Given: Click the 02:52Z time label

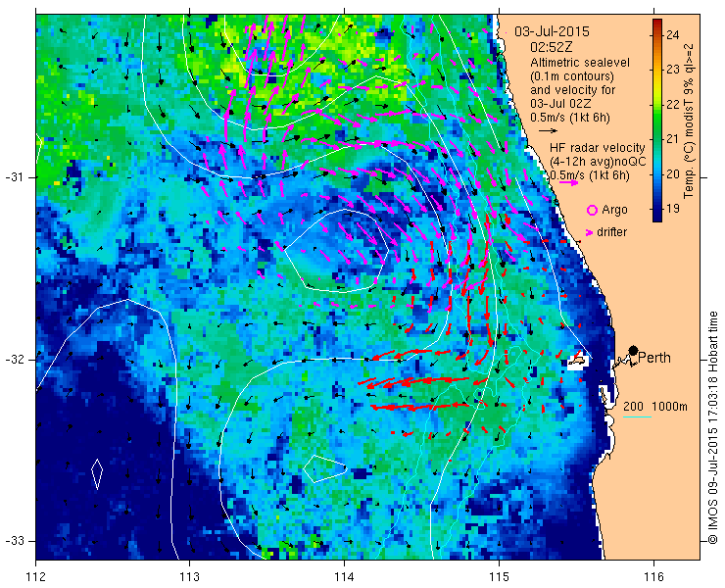Looking at the screenshot, I should (553, 47).
